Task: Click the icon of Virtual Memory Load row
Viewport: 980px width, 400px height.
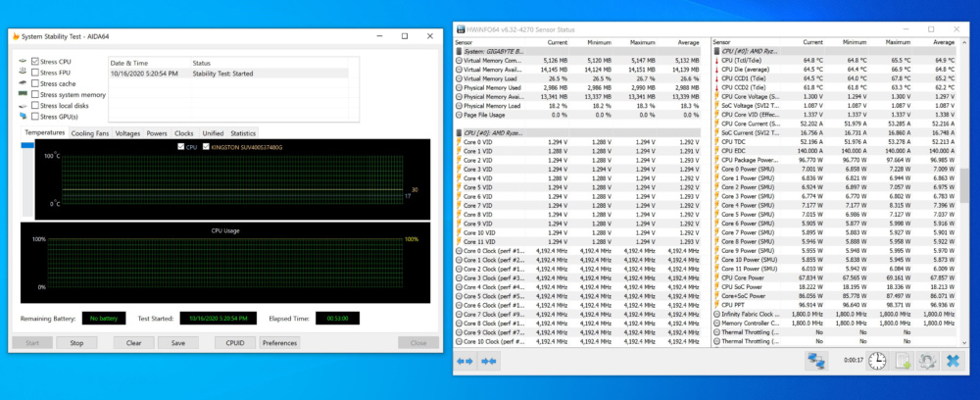Action: click(x=460, y=78)
